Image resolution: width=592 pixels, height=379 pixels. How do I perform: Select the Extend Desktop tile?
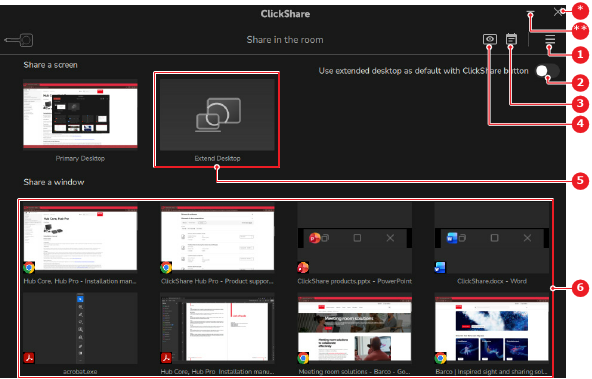point(217,120)
